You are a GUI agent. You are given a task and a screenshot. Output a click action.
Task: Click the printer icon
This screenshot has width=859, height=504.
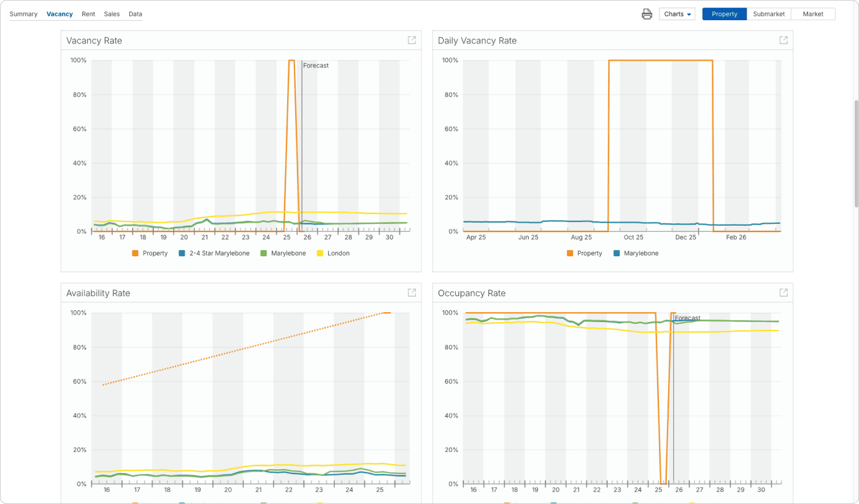[647, 14]
